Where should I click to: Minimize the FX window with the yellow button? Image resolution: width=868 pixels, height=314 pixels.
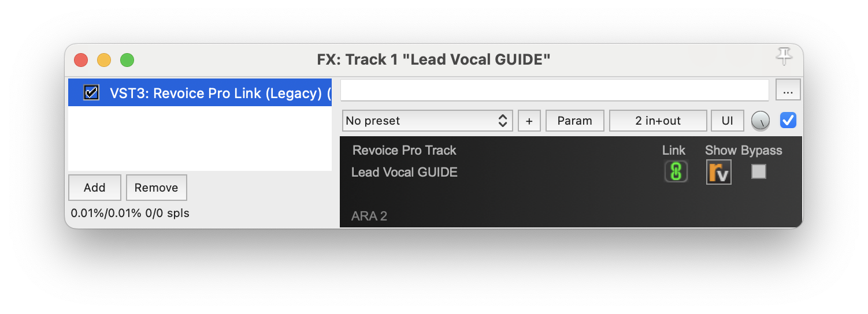[x=104, y=59]
